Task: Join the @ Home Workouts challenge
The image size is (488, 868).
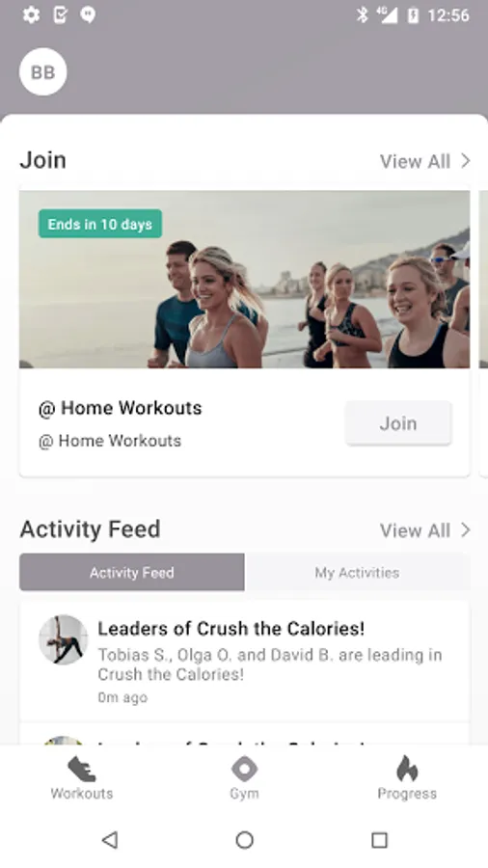Action: click(x=398, y=423)
